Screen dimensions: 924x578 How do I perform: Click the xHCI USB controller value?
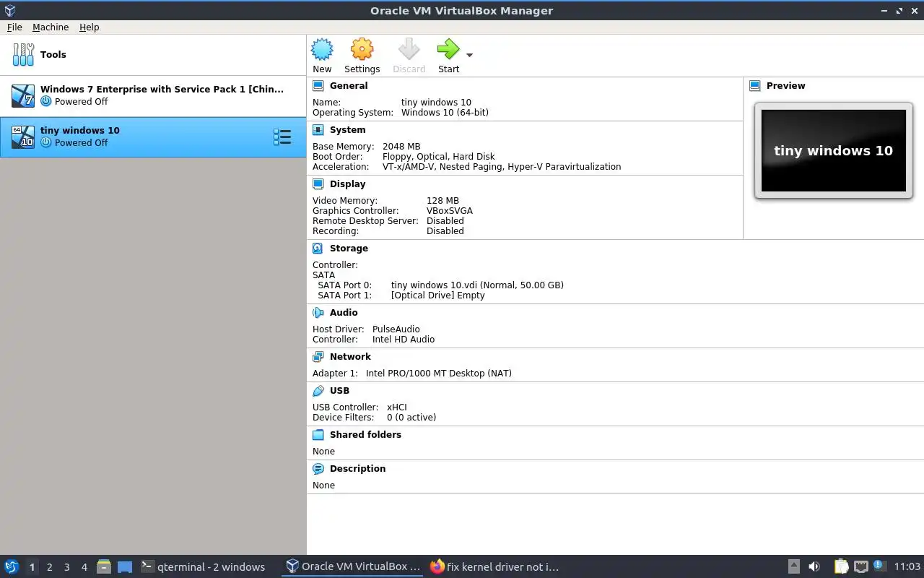click(396, 407)
